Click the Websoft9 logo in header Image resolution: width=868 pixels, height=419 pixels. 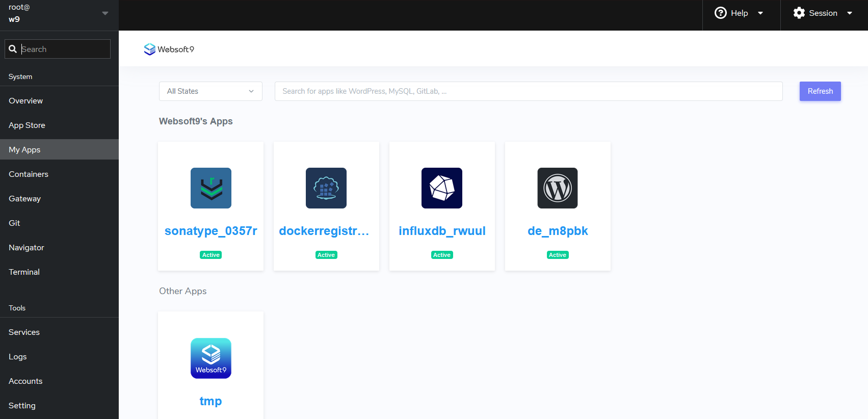tap(169, 49)
